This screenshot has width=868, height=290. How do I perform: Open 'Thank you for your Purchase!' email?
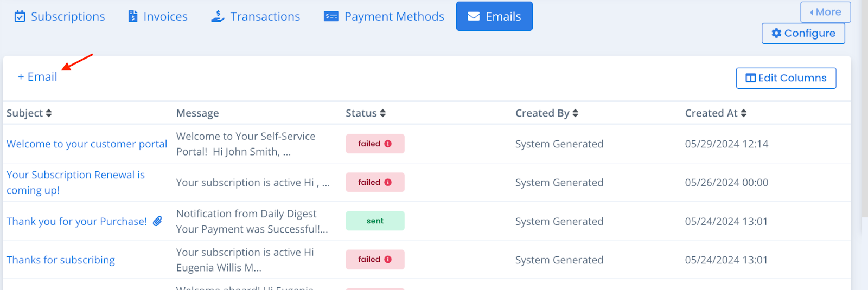(x=76, y=221)
